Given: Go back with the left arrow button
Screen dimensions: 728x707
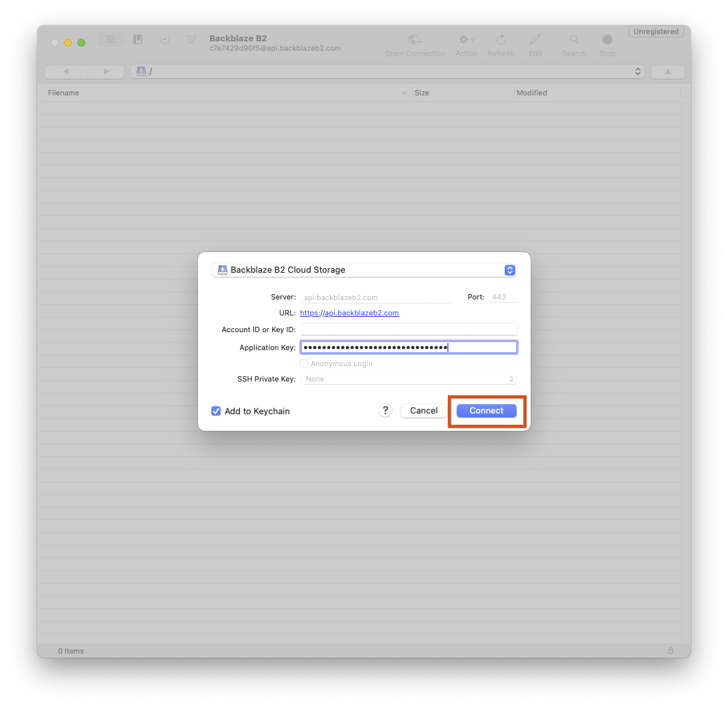Looking at the screenshot, I should 66,71.
